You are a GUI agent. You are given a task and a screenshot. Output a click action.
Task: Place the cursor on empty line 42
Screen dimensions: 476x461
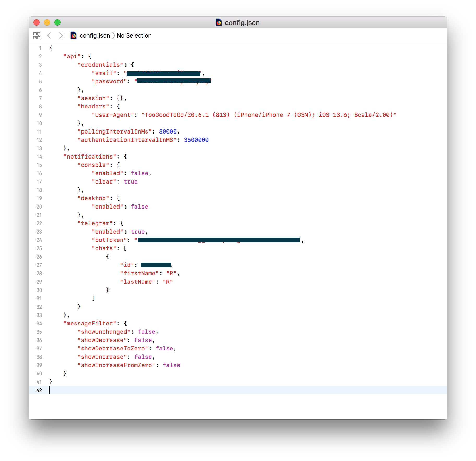coord(78,390)
